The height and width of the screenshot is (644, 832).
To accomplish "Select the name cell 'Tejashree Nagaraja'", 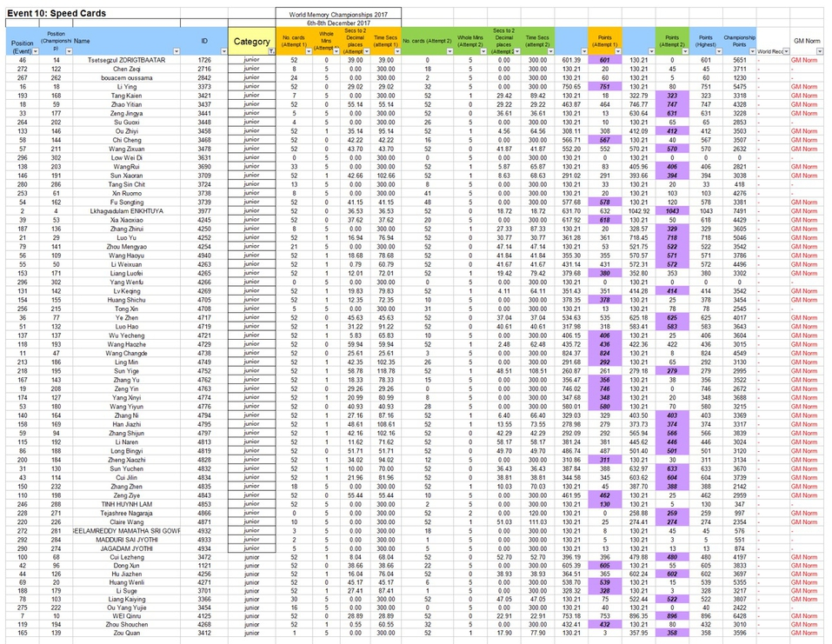I will point(126,513).
